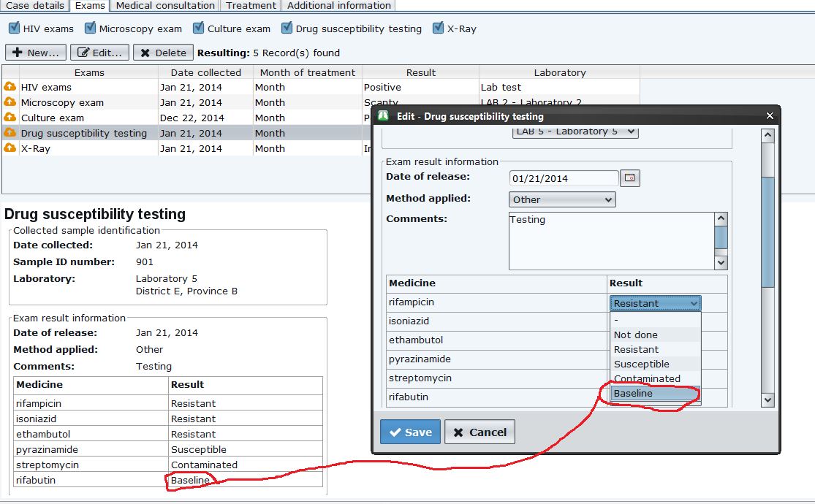Click the Comments box scroll down arrow

[721, 262]
